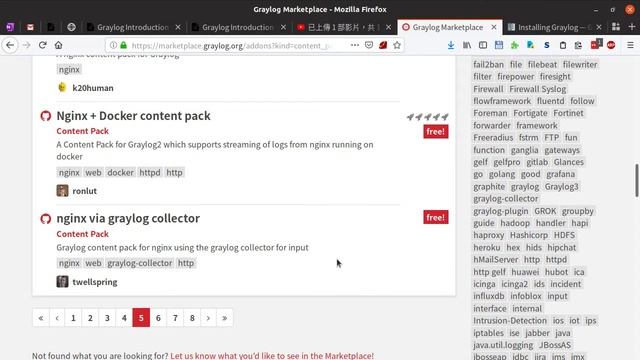Switch to the pinned globe tab
The image size is (640, 360).
(71, 27)
